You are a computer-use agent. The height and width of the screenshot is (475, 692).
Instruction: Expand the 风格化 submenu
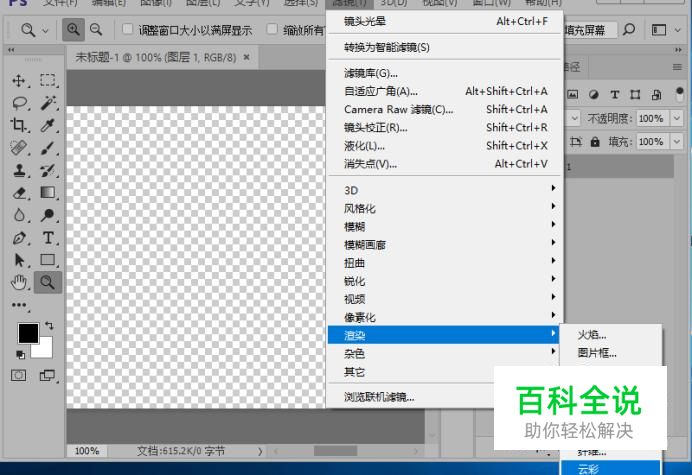point(444,208)
